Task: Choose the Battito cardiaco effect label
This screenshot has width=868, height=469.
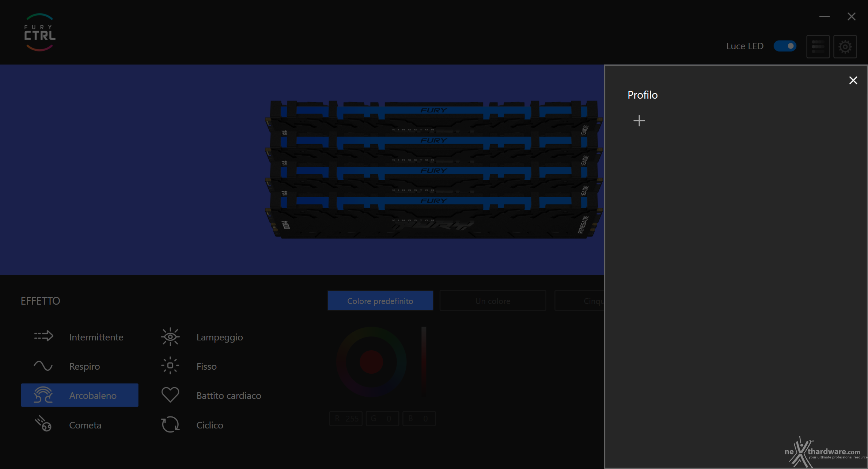Action: (x=229, y=395)
